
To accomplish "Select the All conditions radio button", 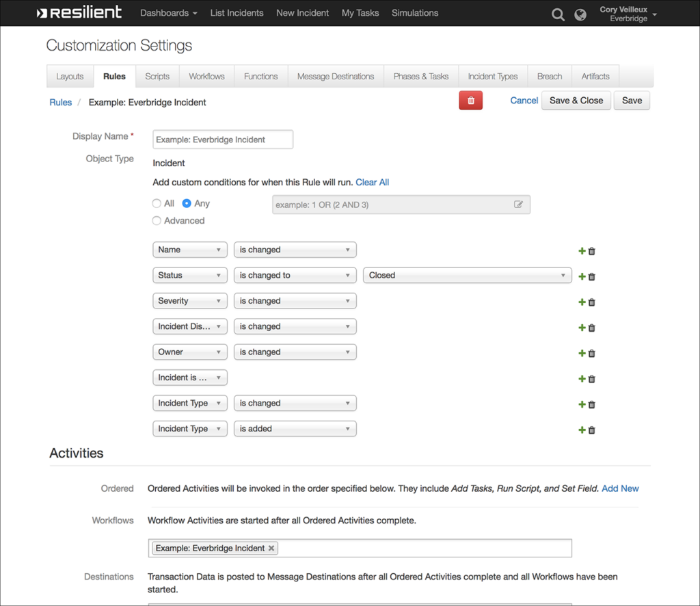I will click(x=157, y=203).
